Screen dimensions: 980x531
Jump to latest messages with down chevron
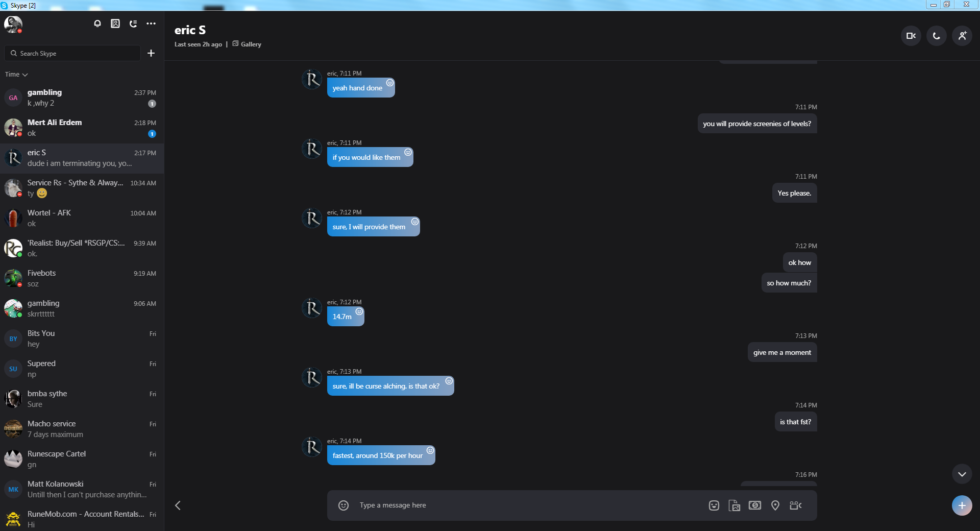[962, 474]
